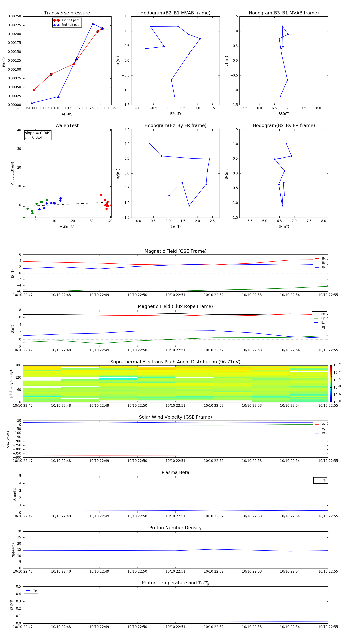Image resolution: width=351 pixels, height=644 pixels.
Task: Click the red WalenTest point near V_A 35
Action: [101, 195]
